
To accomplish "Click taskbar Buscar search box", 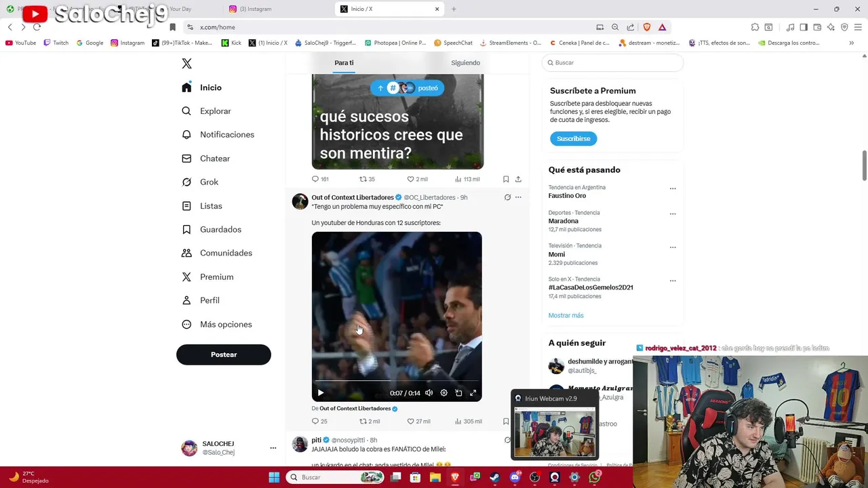I will click(x=336, y=477).
